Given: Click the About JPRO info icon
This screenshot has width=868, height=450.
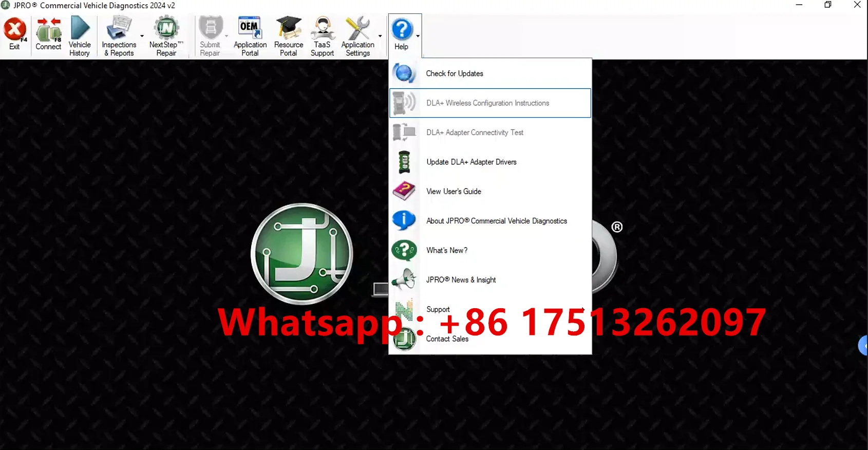Looking at the screenshot, I should [x=404, y=221].
